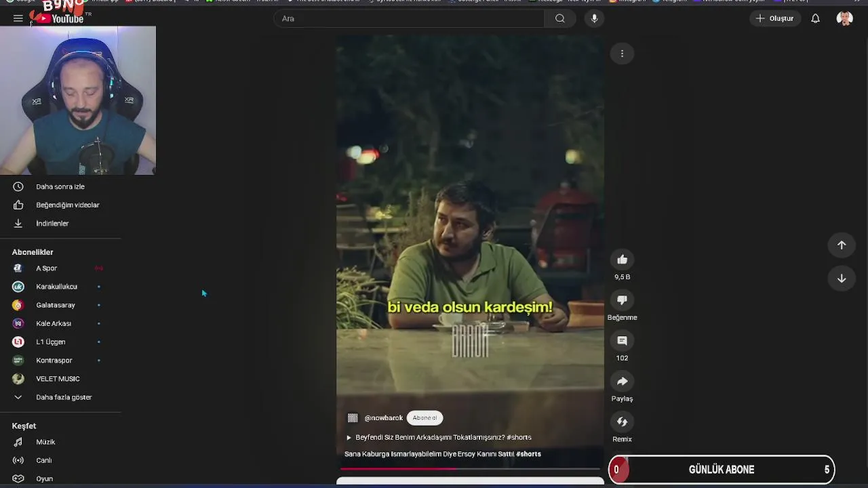Click the search magnifier button
The width and height of the screenshot is (868, 488).
pyautogui.click(x=559, y=18)
